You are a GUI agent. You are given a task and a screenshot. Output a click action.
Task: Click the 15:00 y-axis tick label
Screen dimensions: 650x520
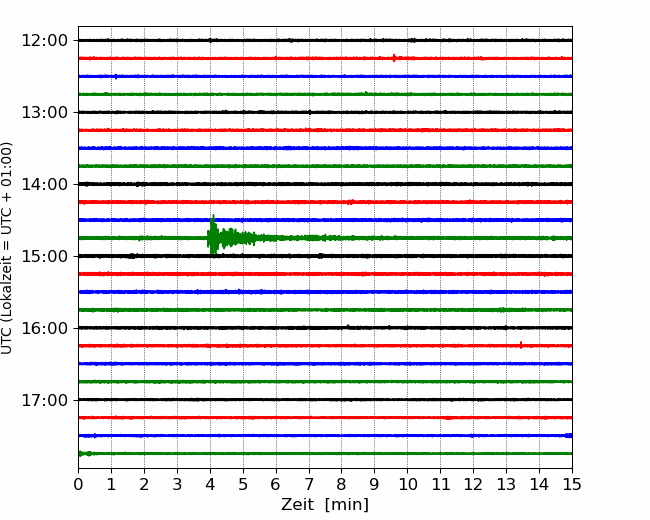(45, 256)
